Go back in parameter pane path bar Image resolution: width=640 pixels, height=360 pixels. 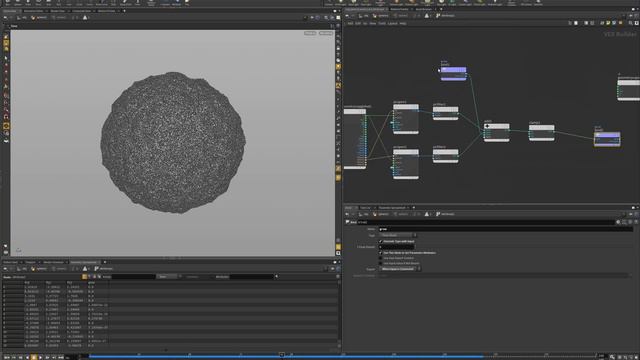(x=347, y=214)
